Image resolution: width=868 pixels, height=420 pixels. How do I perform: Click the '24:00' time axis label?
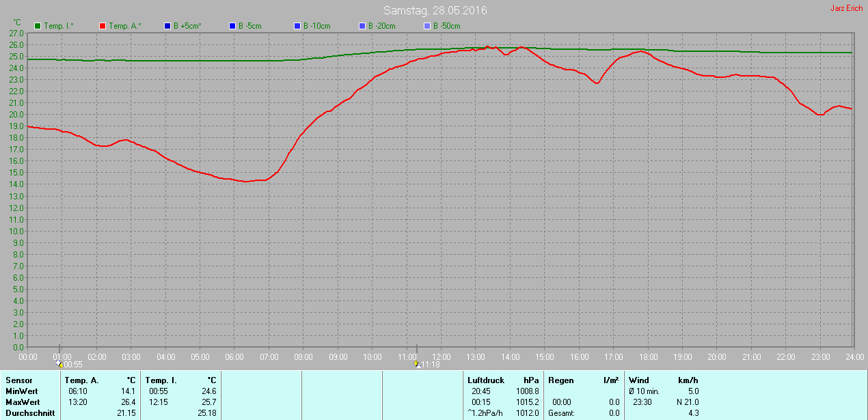854,356
